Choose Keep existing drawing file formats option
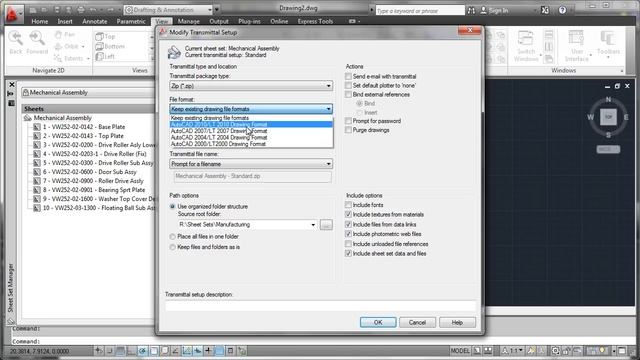 (251, 118)
